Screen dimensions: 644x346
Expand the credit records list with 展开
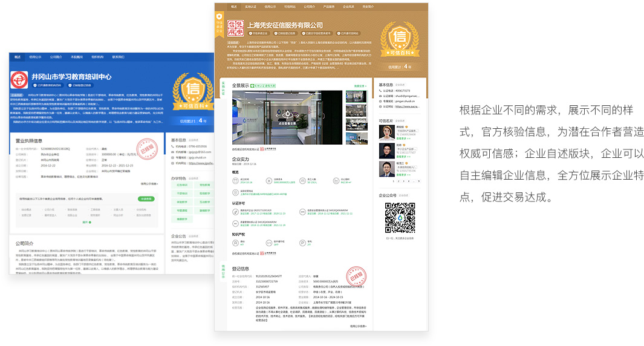86,222
